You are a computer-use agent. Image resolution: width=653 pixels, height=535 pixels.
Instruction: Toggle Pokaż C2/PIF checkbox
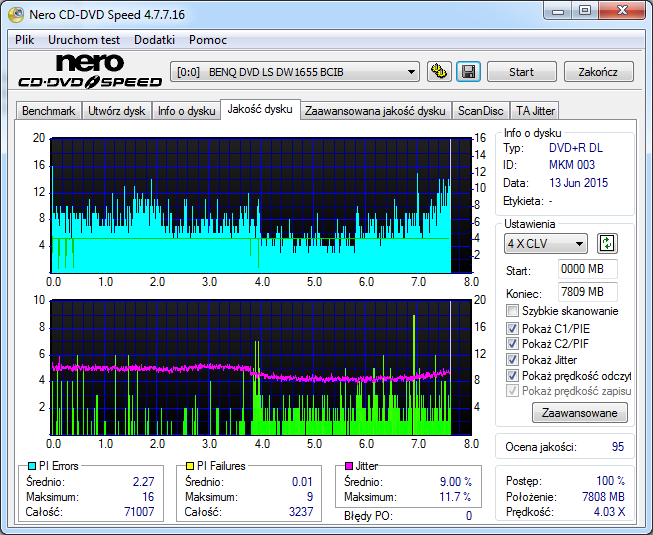coord(512,344)
